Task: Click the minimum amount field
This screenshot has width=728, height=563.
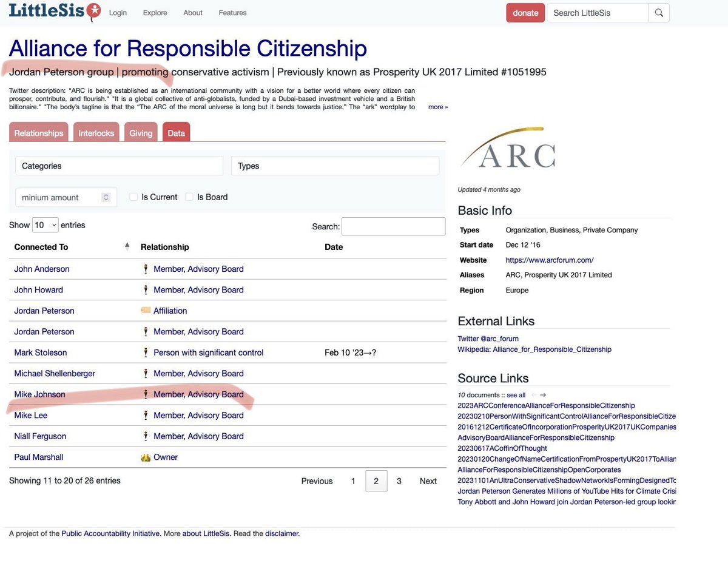Action: click(66, 197)
